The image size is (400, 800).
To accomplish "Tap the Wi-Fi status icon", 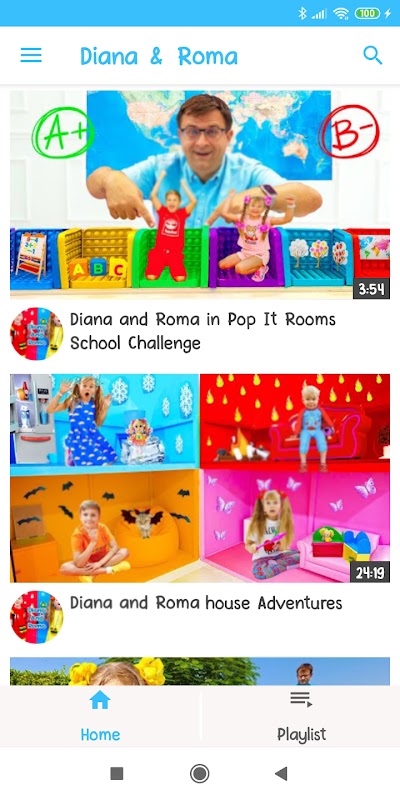I will 340,13.
